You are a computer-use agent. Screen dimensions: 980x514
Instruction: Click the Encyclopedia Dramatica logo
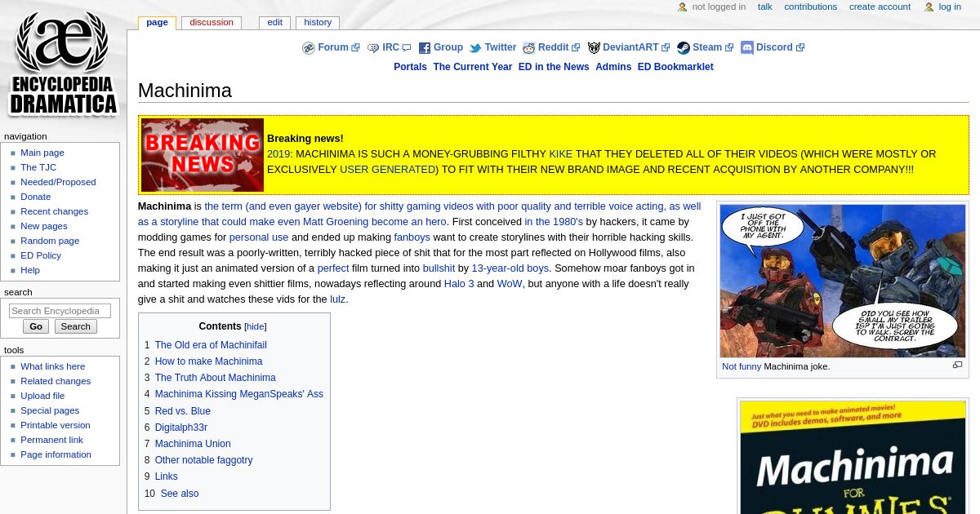(x=63, y=64)
